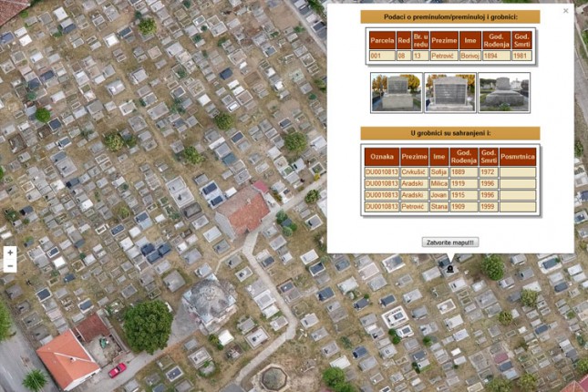
Task: Click the Stana name cell
Action: click(439, 207)
